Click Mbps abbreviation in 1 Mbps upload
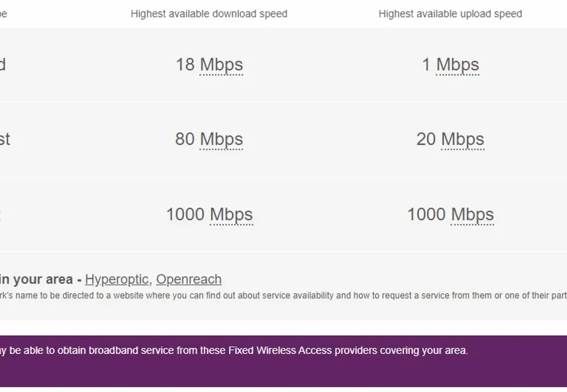This screenshot has height=392, width=567. (457, 65)
